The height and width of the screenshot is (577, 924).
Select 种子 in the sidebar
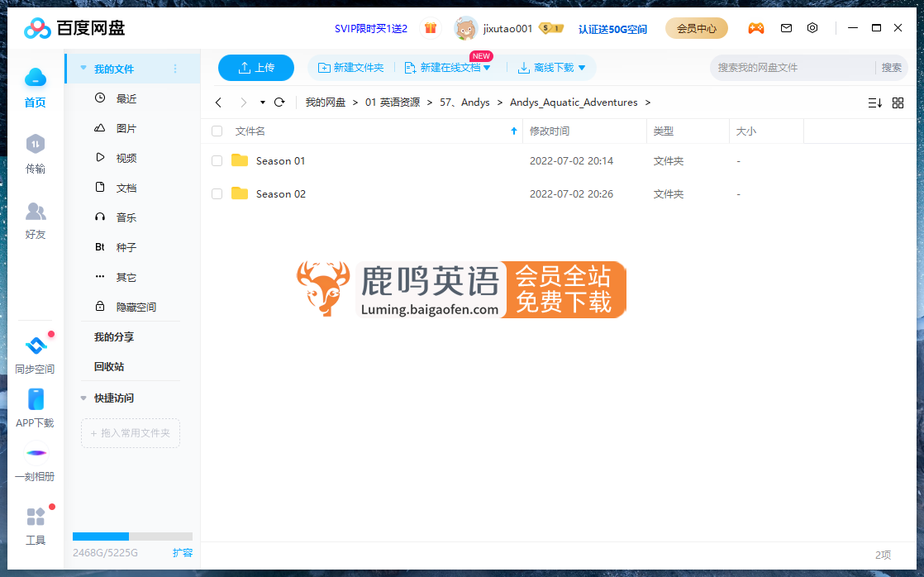(126, 247)
